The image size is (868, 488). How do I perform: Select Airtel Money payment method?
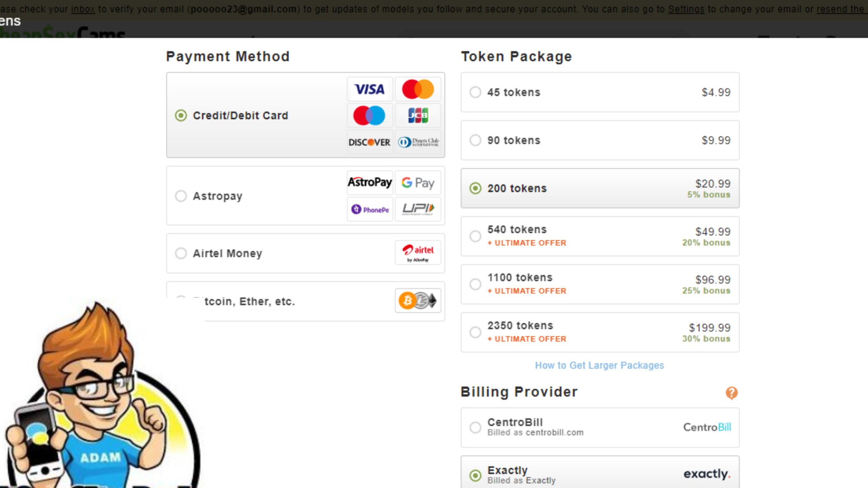click(306, 253)
